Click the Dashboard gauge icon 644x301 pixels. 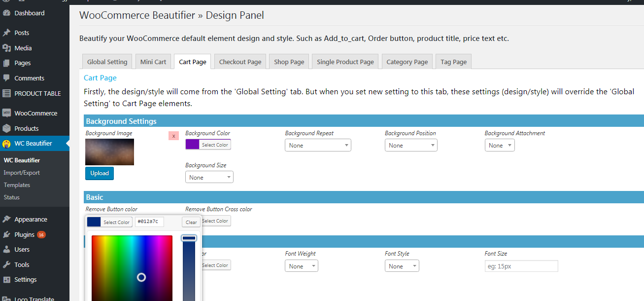[x=6, y=13]
